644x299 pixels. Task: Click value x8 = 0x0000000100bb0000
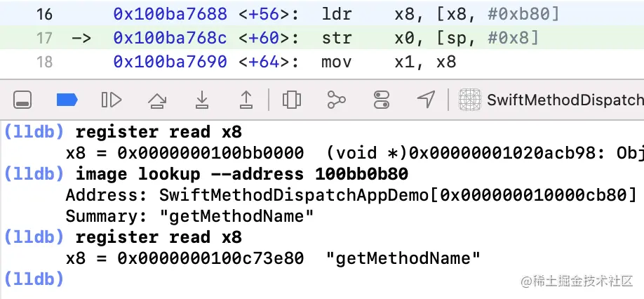tap(185, 153)
